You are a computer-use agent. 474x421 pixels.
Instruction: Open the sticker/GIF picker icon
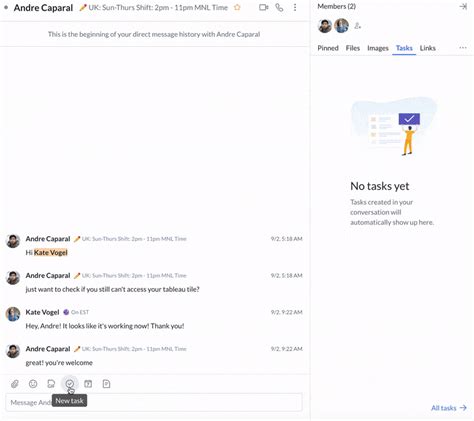(x=51, y=384)
